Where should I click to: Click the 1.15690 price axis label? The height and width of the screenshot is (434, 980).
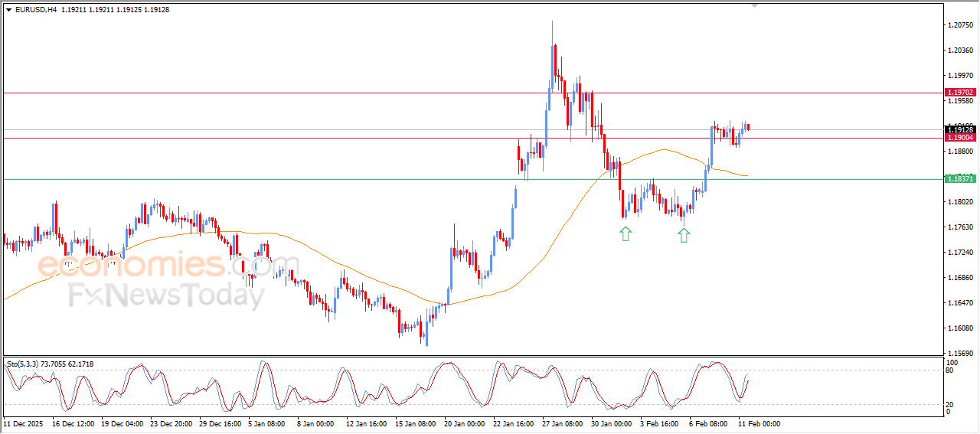pos(960,354)
